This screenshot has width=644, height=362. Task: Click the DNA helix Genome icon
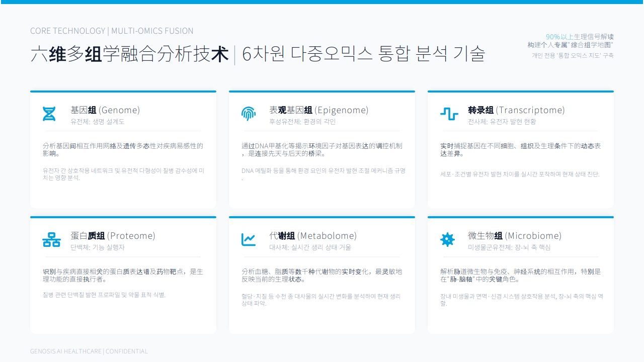(x=49, y=114)
